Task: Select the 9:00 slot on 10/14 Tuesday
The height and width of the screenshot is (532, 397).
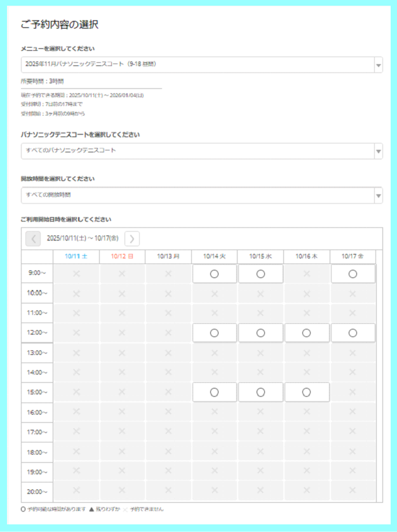Action: click(214, 274)
